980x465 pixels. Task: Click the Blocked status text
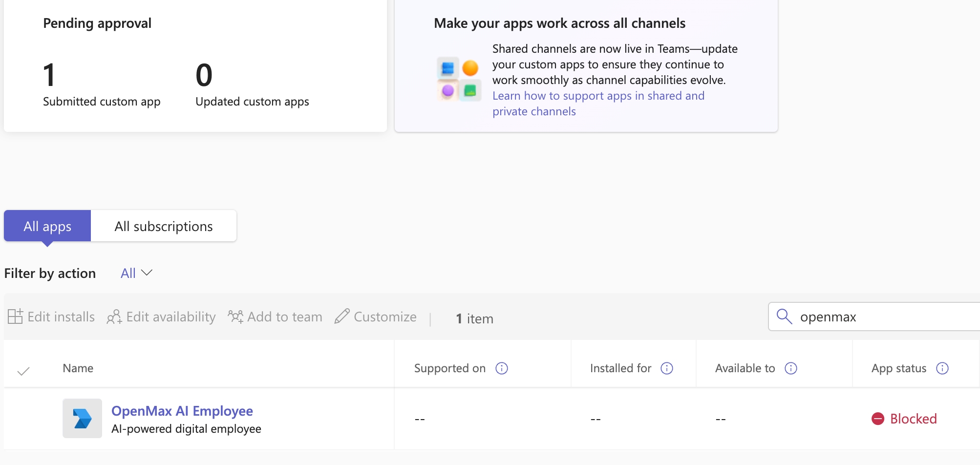[914, 419]
